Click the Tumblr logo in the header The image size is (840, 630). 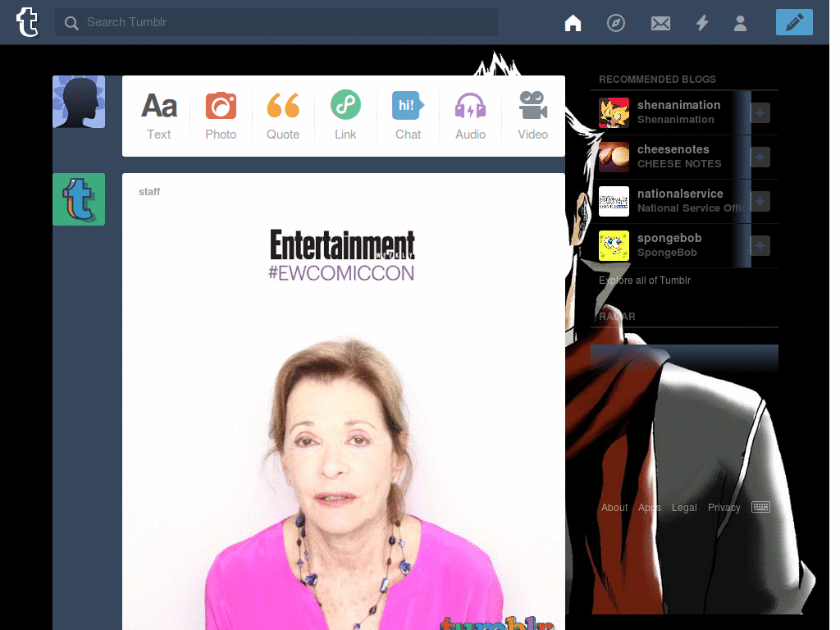[x=27, y=22]
